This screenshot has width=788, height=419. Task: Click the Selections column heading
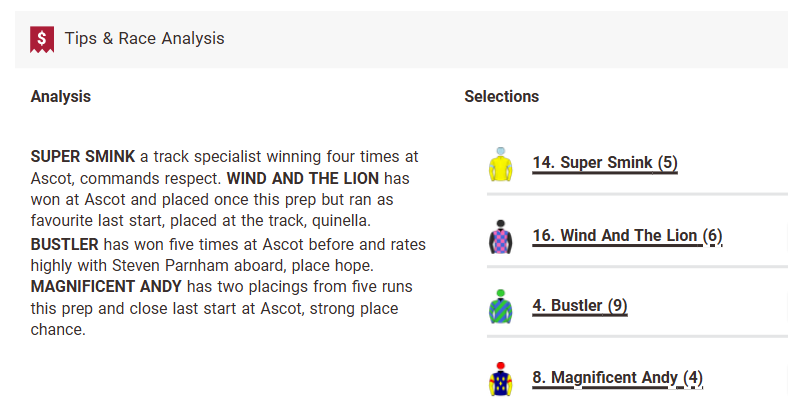[x=502, y=97]
